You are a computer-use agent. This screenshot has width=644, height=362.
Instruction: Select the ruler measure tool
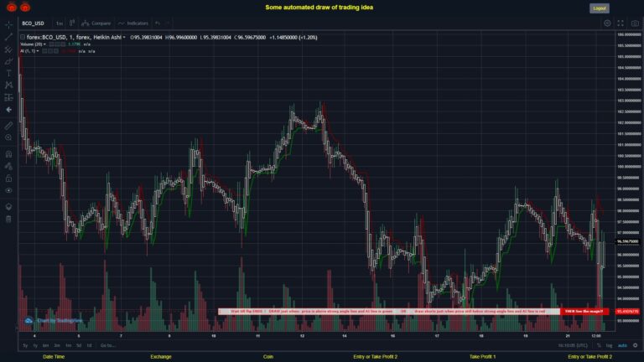coord(8,126)
